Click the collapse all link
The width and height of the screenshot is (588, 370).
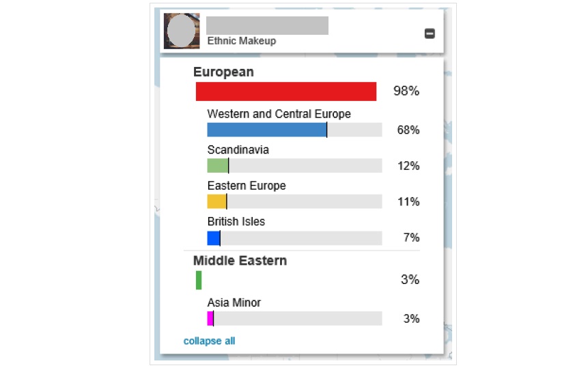coord(209,341)
